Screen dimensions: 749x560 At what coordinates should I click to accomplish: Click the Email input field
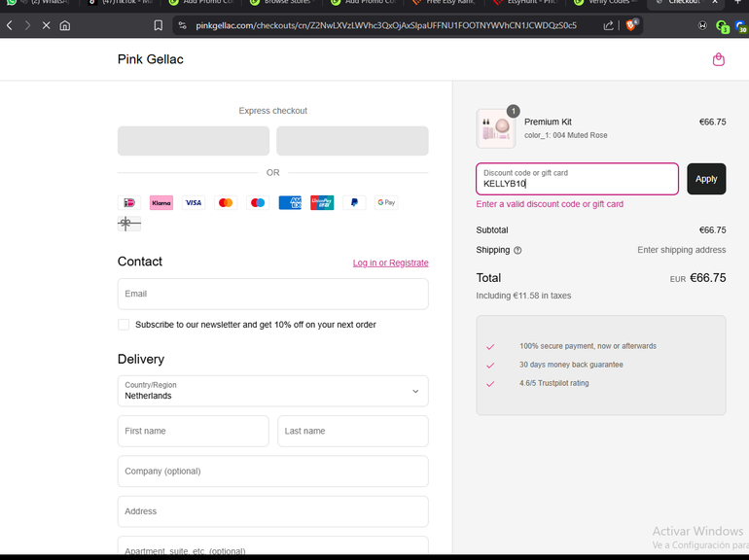coord(272,294)
